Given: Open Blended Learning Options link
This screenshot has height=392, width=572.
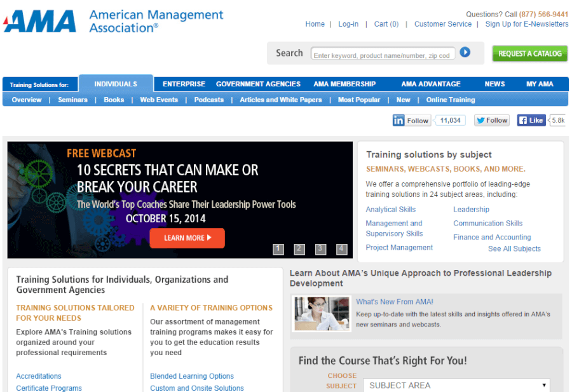Looking at the screenshot, I should tap(192, 376).
